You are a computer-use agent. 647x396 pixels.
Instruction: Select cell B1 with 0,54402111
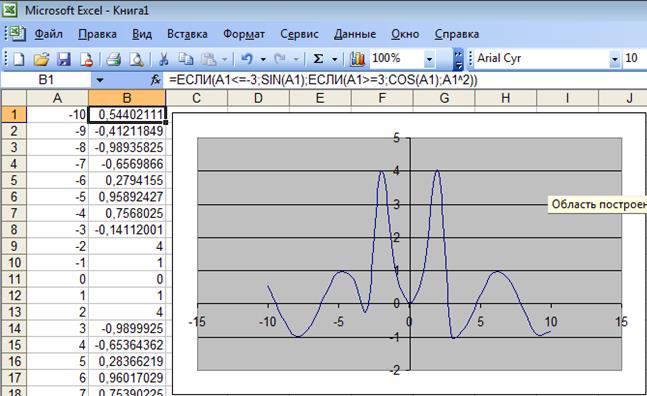click(127, 114)
